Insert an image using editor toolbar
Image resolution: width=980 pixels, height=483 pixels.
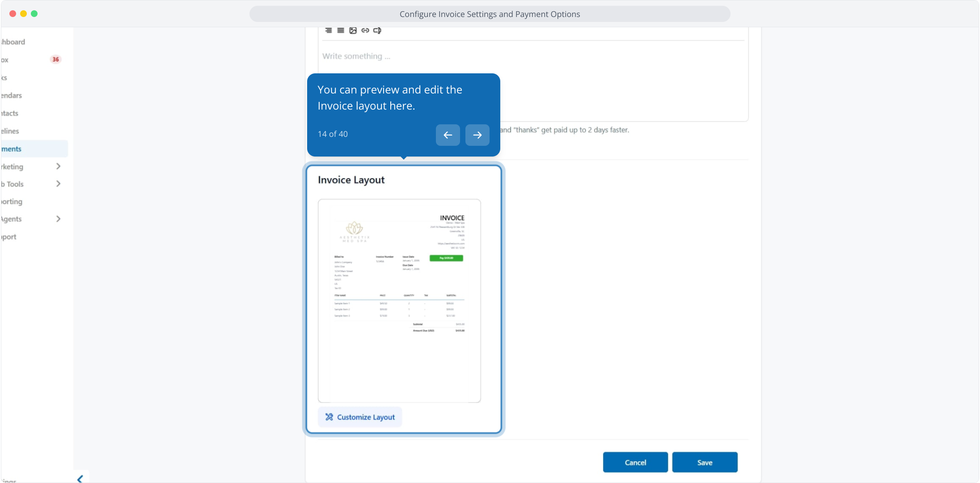pyautogui.click(x=353, y=30)
